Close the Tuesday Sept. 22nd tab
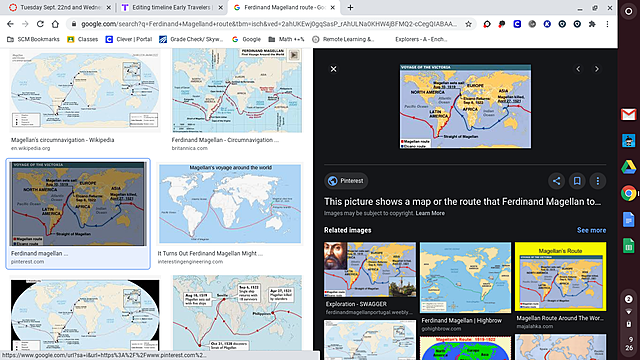The height and width of the screenshot is (360, 640). click(109, 7)
